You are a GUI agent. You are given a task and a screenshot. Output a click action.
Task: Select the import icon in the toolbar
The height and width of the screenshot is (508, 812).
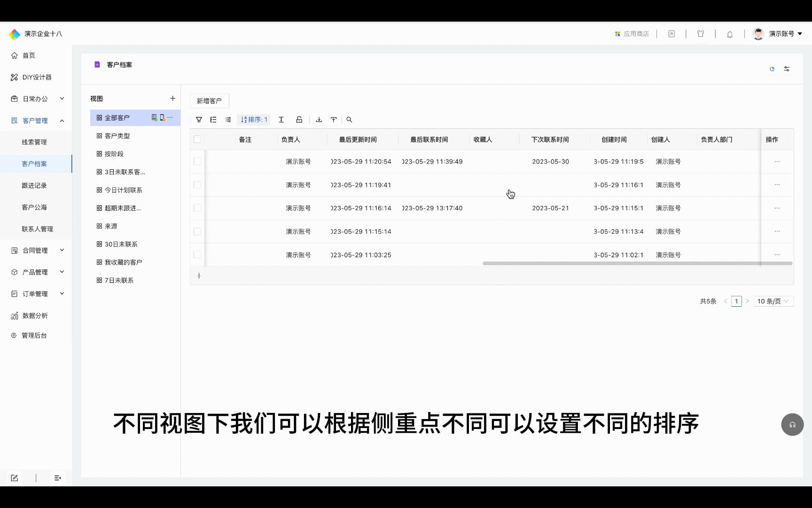click(x=334, y=119)
